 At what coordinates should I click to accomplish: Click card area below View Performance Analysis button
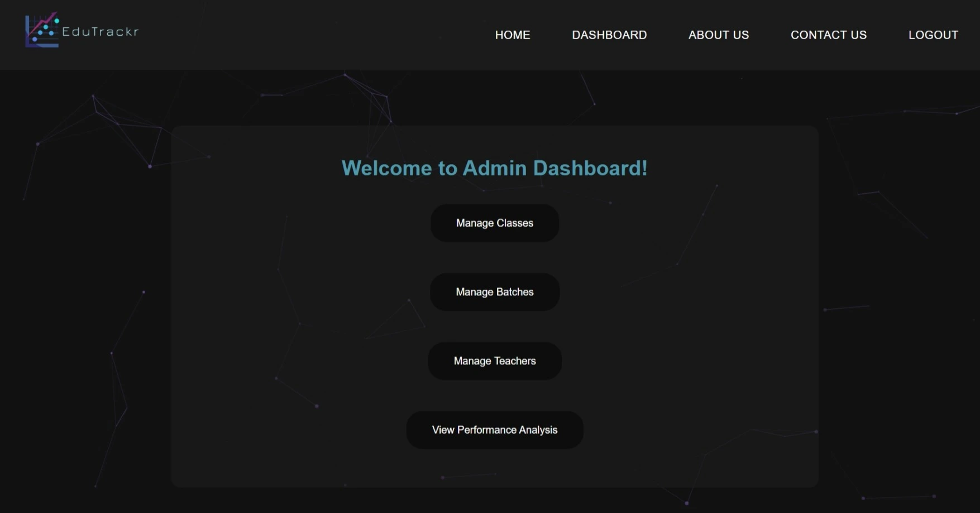click(494, 468)
